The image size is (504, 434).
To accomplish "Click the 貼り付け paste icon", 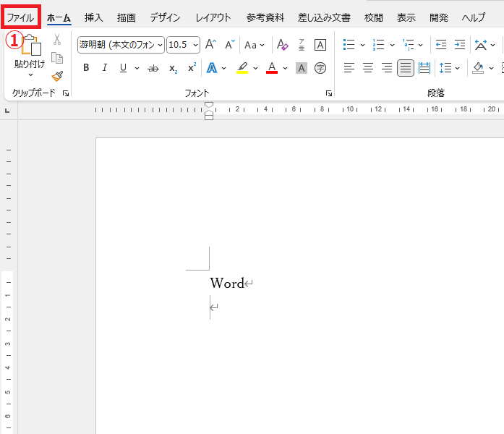I will pyautogui.click(x=31, y=45).
